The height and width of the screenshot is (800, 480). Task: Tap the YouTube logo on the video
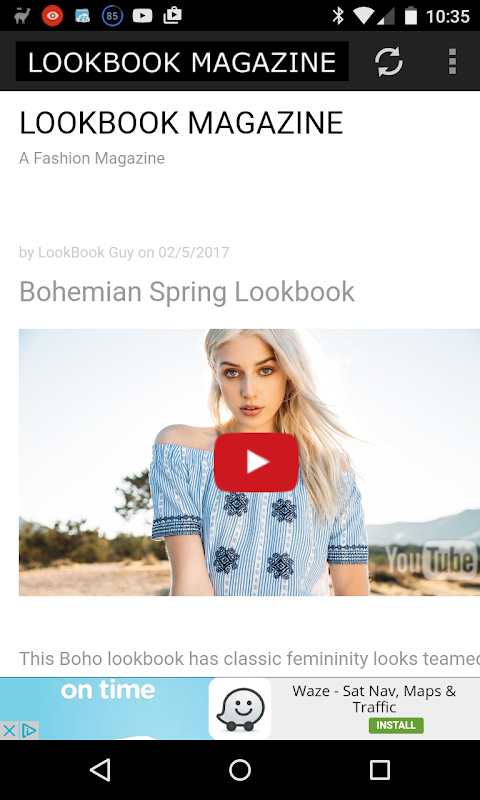431,560
